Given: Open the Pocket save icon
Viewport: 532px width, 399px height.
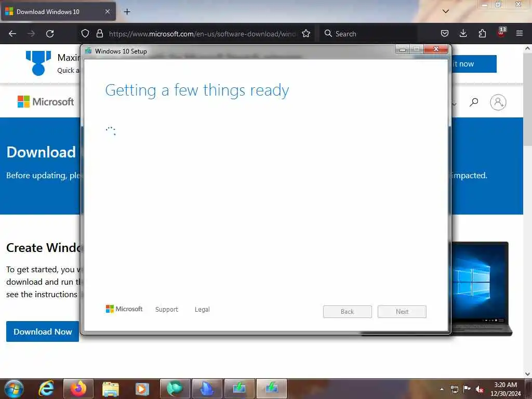Looking at the screenshot, I should pos(445,33).
